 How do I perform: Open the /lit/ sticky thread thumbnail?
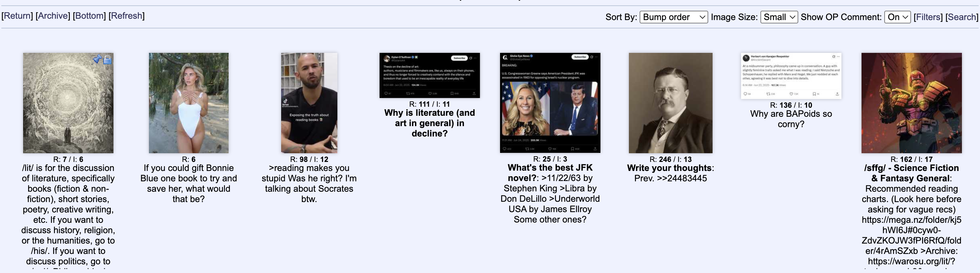point(68,103)
